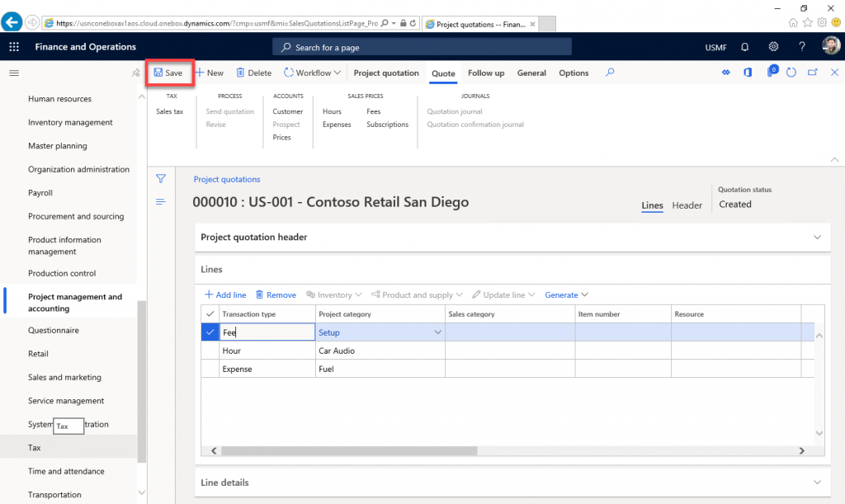Open the Workflow dropdown menu
This screenshot has height=504, width=845.
point(312,73)
